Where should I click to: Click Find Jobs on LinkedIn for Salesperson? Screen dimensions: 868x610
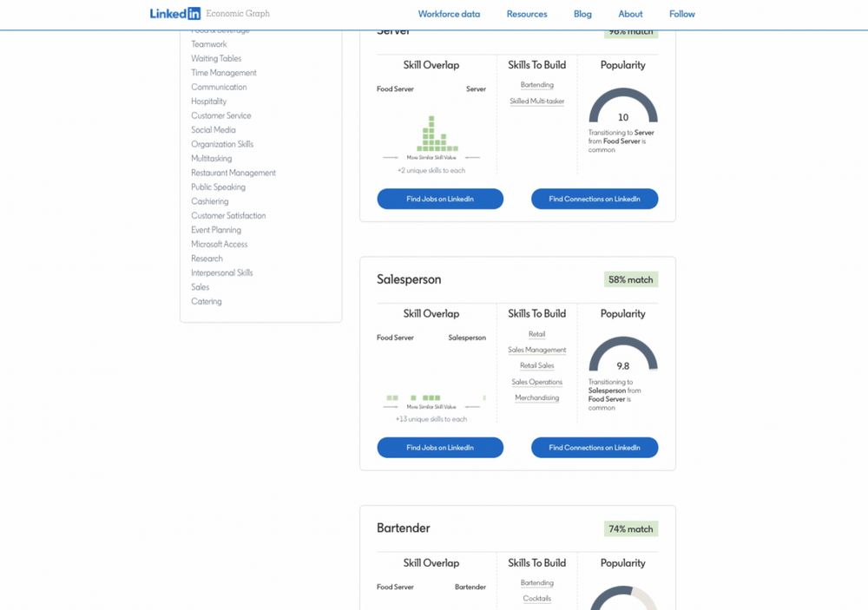pos(440,447)
